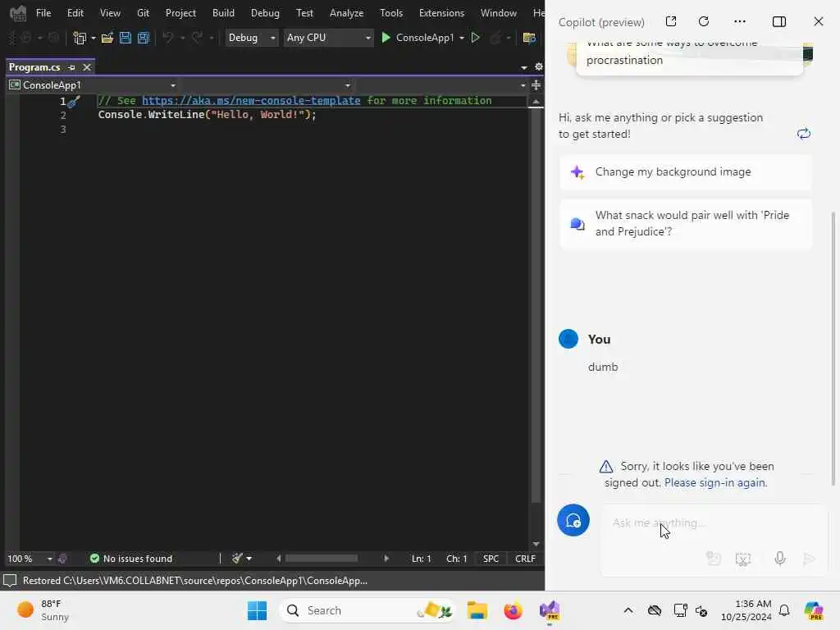The width and height of the screenshot is (840, 630).
Task: Click the split editor window icon
Action: (536, 85)
